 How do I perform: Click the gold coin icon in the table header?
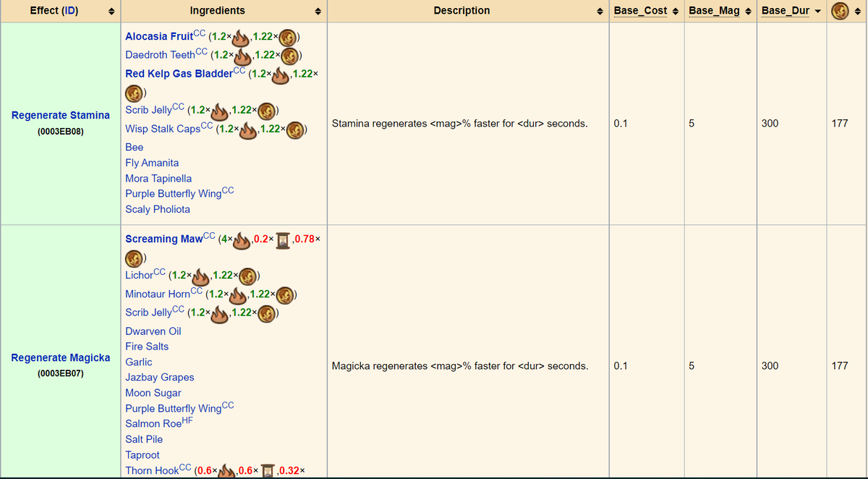[841, 11]
